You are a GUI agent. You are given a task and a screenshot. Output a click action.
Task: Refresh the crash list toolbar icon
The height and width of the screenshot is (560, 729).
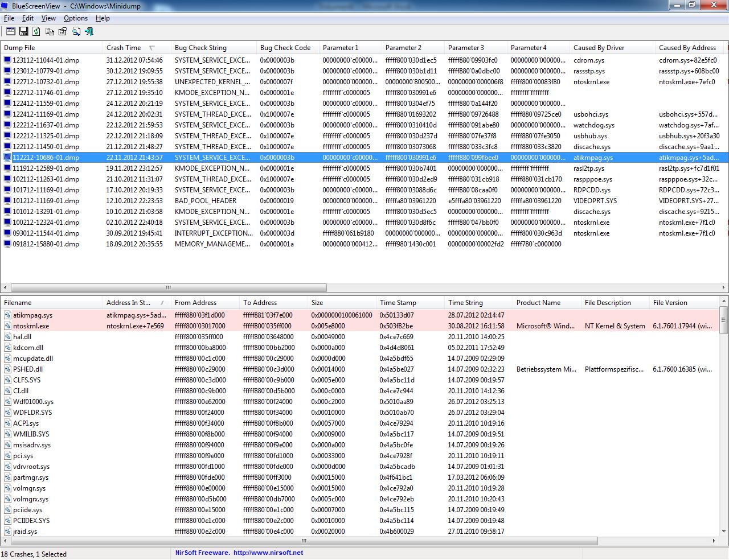coord(36,31)
